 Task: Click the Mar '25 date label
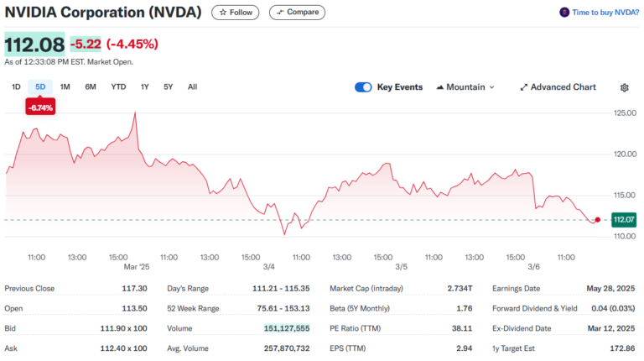tap(137, 267)
